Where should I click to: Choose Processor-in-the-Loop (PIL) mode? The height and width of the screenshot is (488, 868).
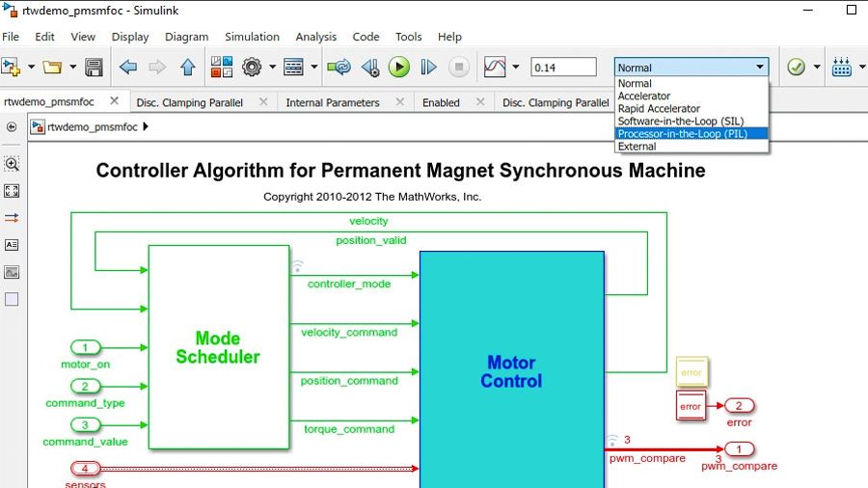(x=682, y=134)
